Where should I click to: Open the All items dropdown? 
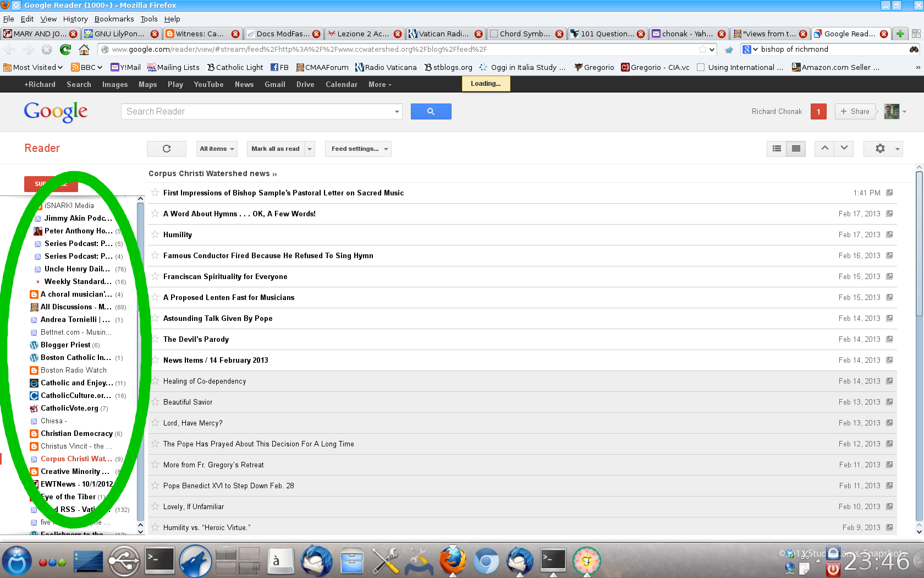[x=217, y=149]
